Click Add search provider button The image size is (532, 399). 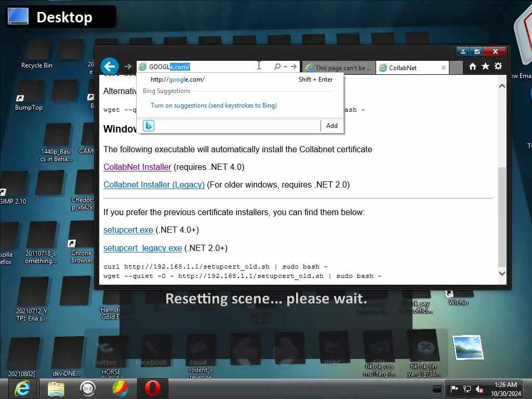332,126
